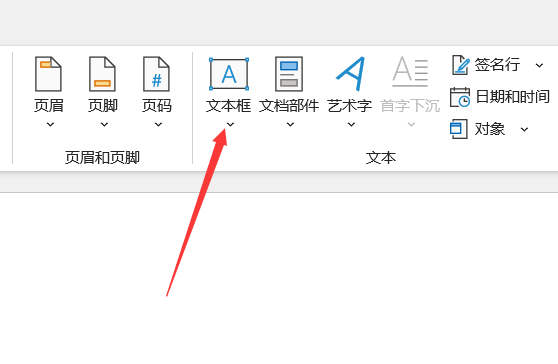This screenshot has width=558, height=364.
Task: Click the 对象 object icon
Action: (458, 129)
